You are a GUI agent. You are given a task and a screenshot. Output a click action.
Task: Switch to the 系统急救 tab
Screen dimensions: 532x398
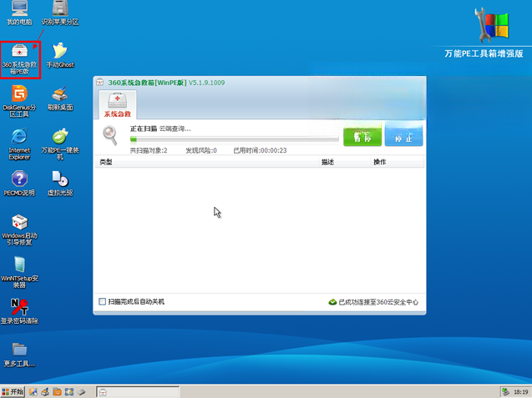point(118,105)
